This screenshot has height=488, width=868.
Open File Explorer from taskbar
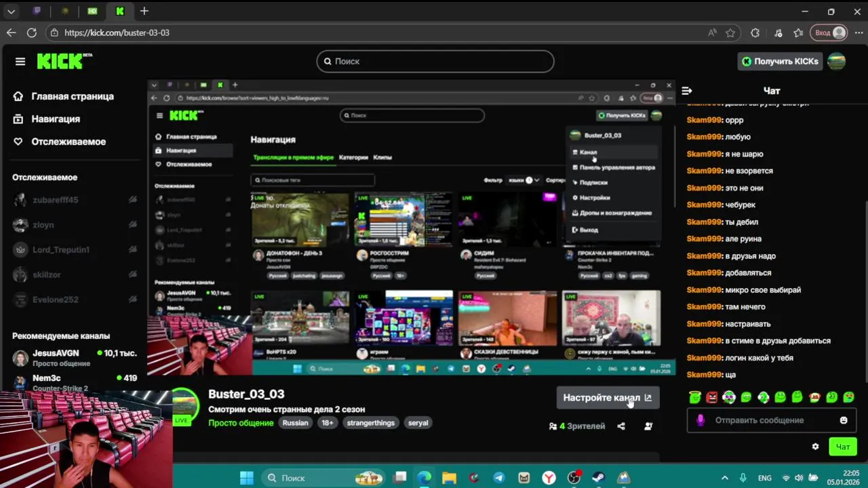449,478
